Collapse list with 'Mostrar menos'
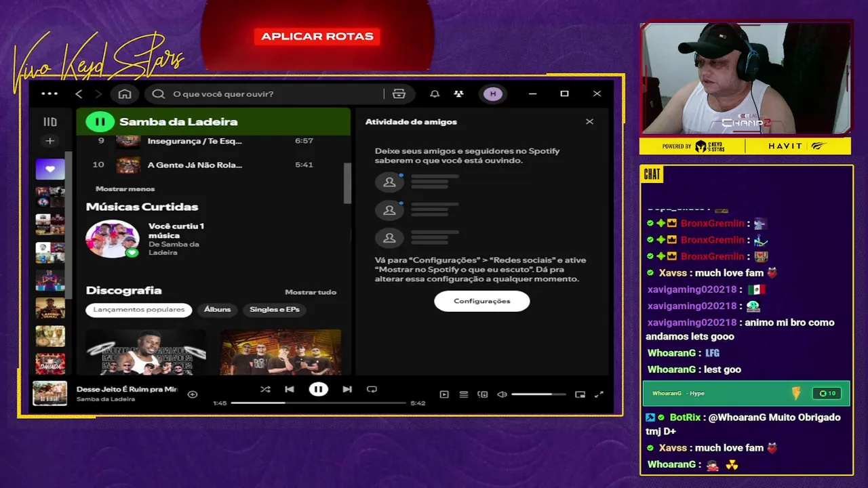868x488 pixels. [x=125, y=189]
